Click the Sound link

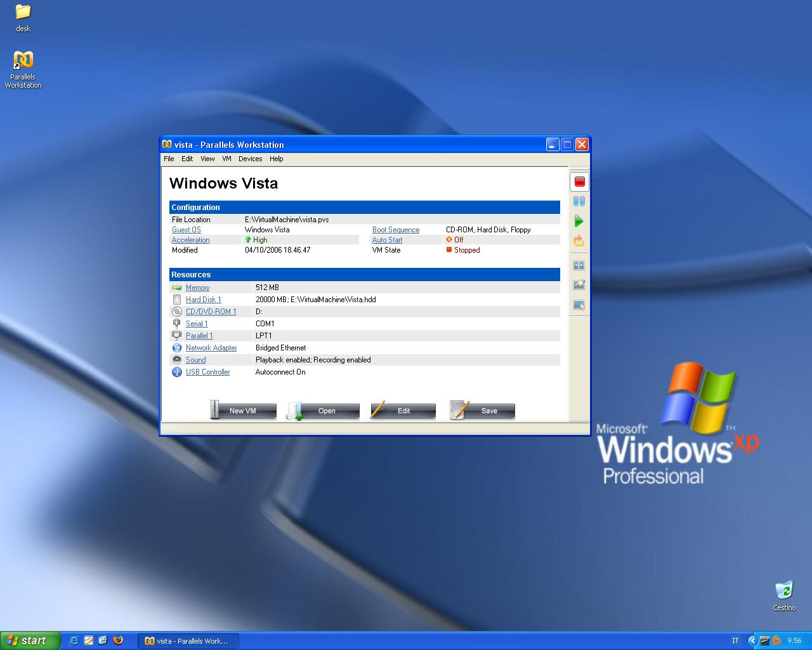(x=195, y=360)
